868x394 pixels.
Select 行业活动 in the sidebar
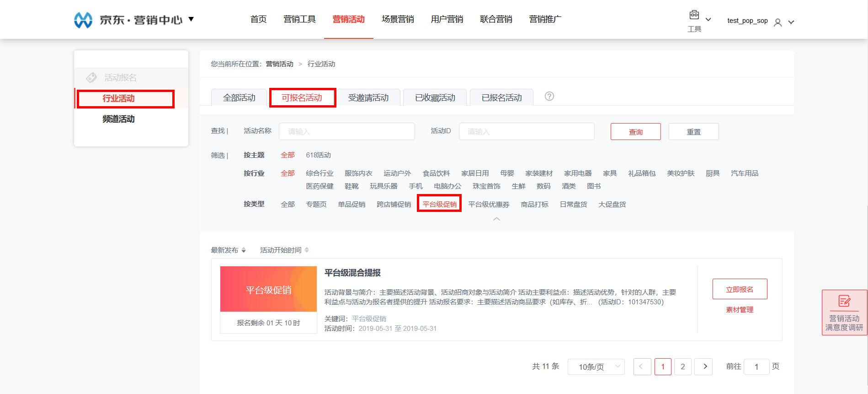(118, 98)
